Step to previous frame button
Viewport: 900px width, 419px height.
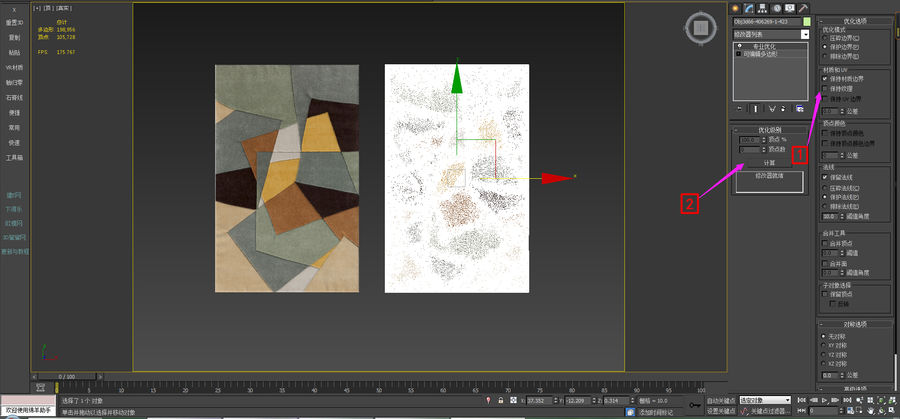[813, 399]
